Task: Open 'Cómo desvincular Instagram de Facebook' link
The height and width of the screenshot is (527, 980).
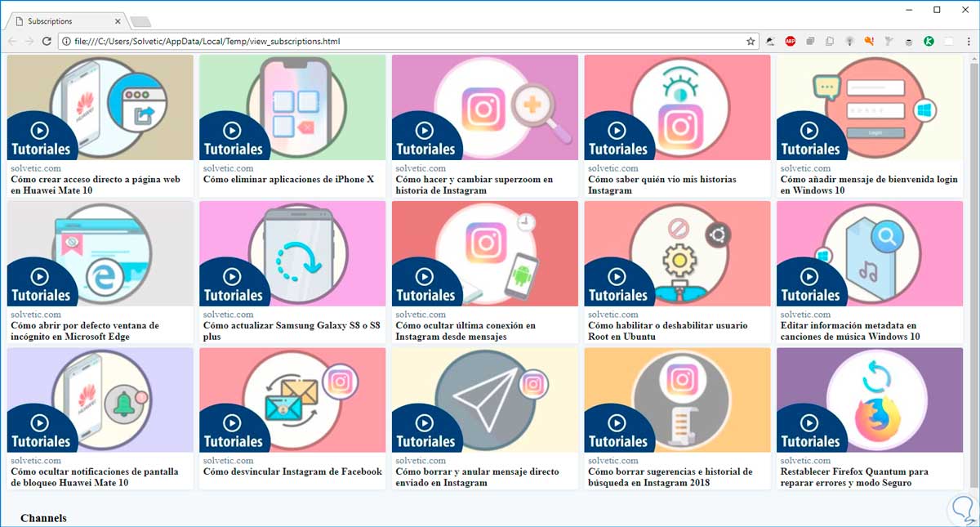Action: pos(293,472)
